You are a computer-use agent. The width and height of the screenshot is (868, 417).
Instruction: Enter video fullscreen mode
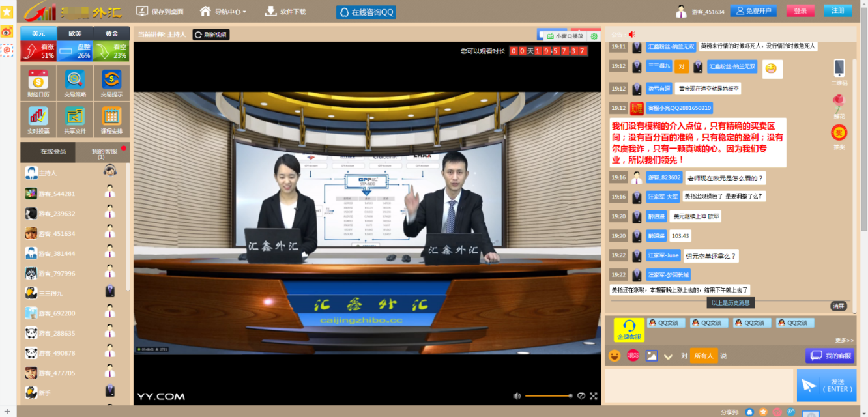tap(594, 396)
